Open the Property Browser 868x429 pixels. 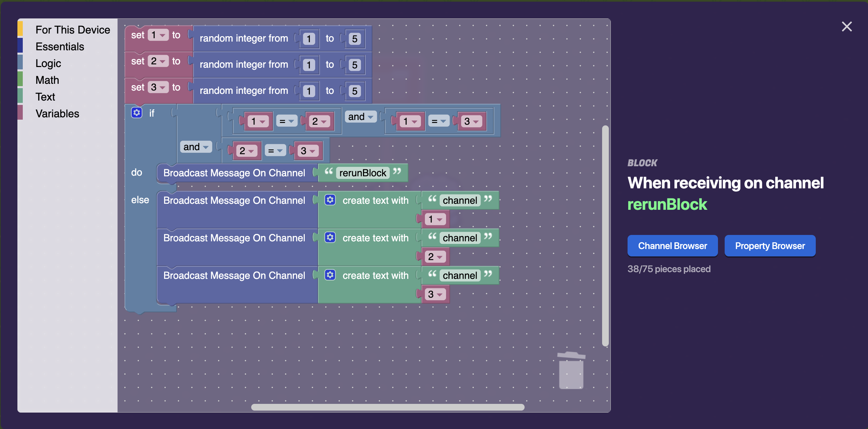pos(770,246)
